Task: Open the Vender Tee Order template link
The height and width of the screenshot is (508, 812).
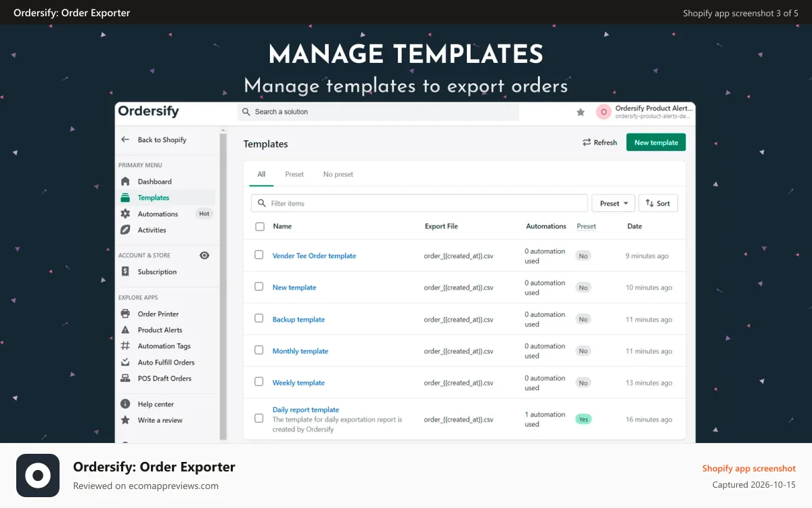Action: coord(314,256)
